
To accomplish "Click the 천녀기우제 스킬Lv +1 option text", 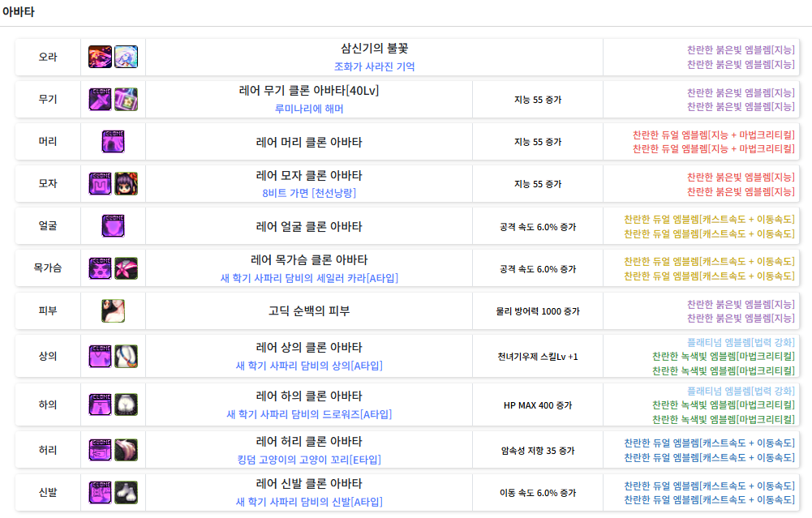I will coord(537,357).
